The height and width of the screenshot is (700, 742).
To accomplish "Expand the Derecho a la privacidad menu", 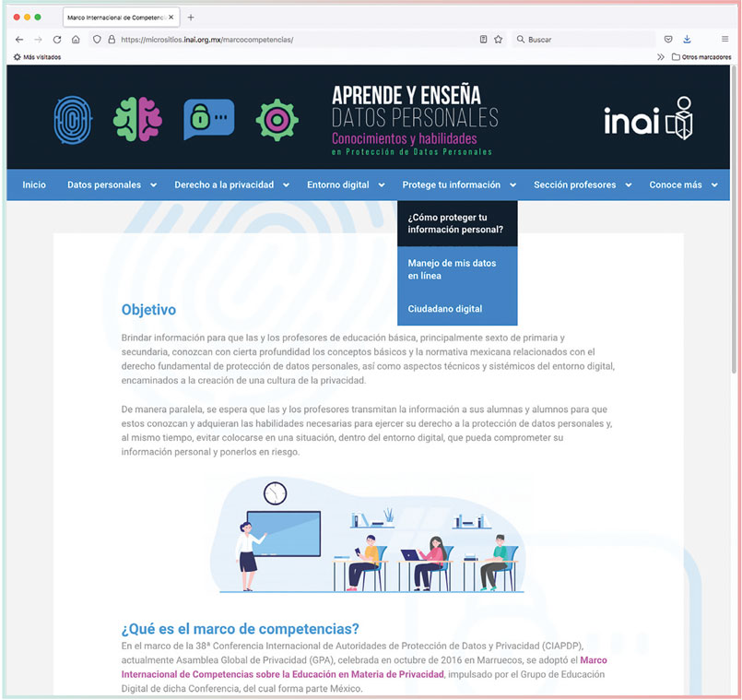I will click(230, 184).
